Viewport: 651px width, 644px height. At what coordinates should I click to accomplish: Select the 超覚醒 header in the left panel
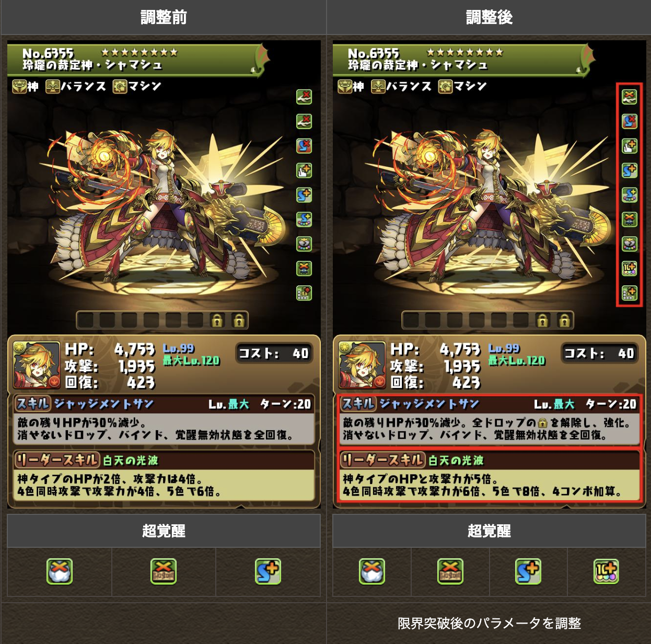tap(164, 531)
